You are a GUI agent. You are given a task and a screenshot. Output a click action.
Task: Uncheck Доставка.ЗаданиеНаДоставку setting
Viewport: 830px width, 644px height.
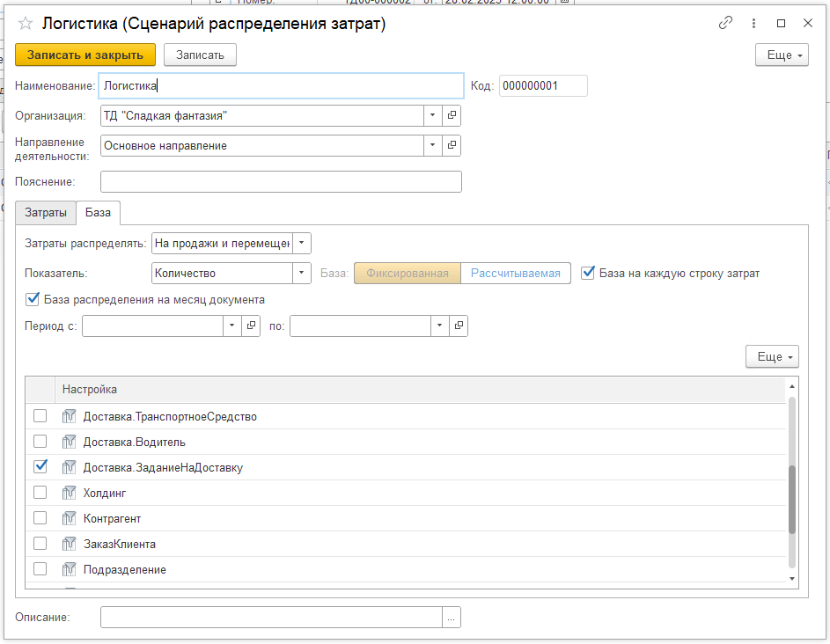pyautogui.click(x=40, y=467)
